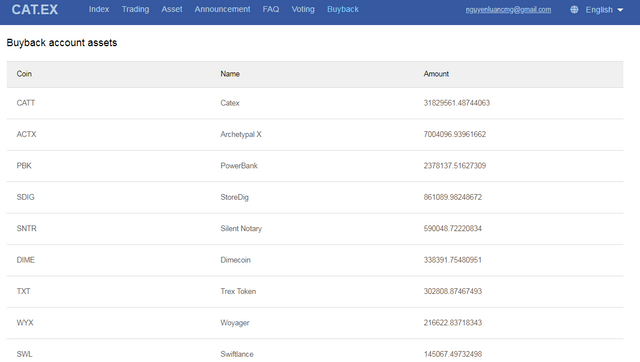Click the Name column header

[x=230, y=74]
